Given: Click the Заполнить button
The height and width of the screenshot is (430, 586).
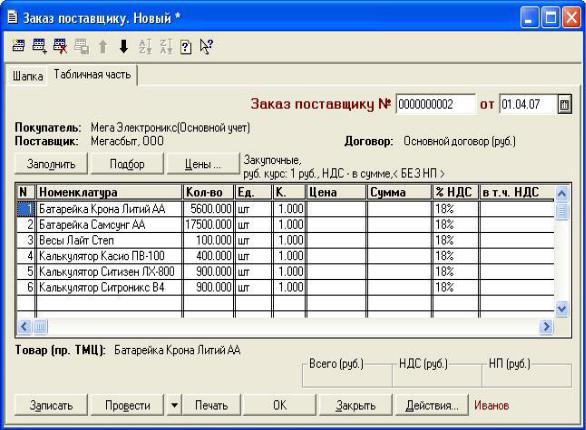Looking at the screenshot, I should (51, 164).
